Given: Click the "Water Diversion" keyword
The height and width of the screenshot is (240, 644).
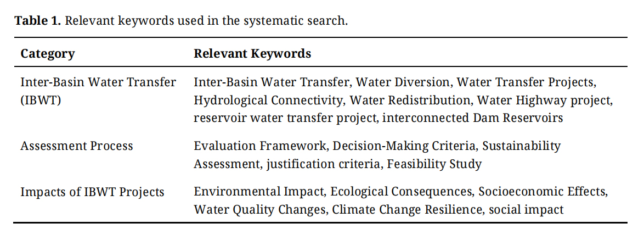Looking at the screenshot, I should [402, 82].
